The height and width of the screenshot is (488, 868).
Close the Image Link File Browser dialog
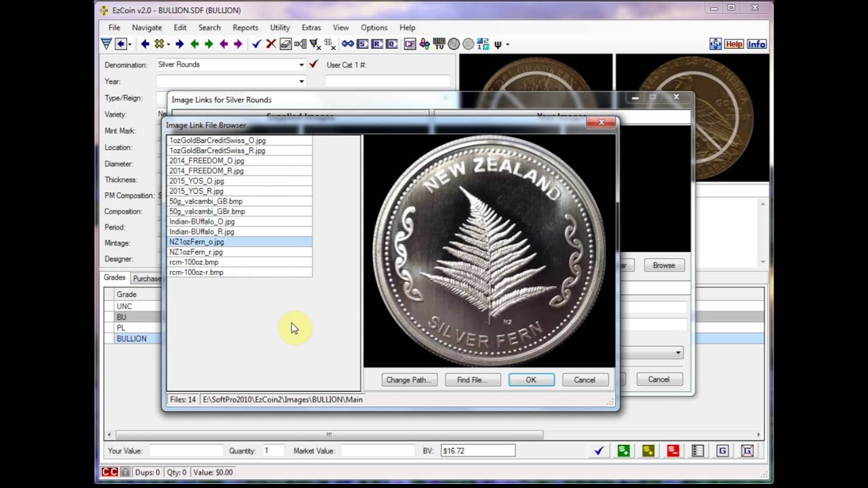pyautogui.click(x=601, y=123)
